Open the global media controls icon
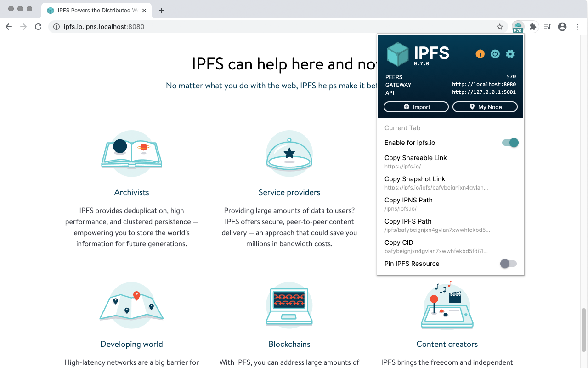This screenshot has width=588, height=368. (x=547, y=27)
